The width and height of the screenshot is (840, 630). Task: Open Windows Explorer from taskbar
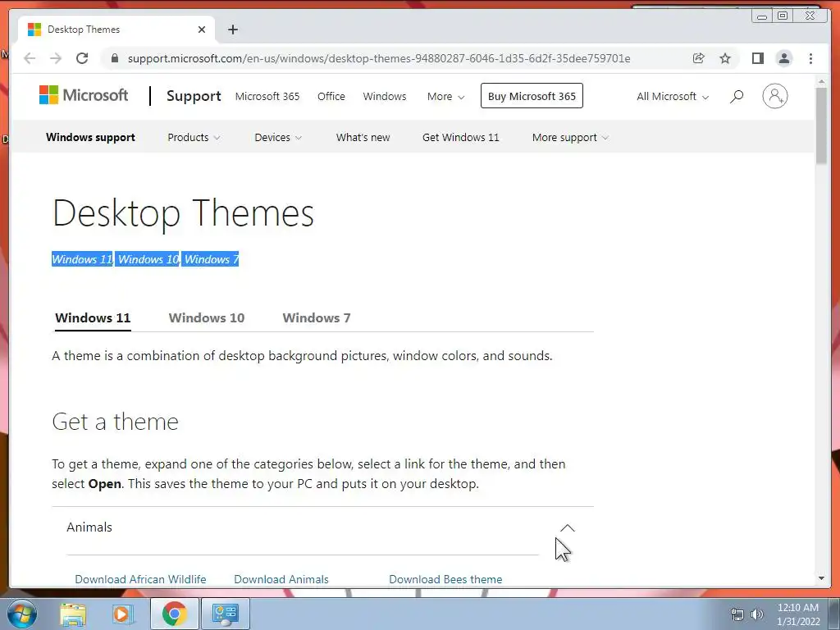[72, 614]
